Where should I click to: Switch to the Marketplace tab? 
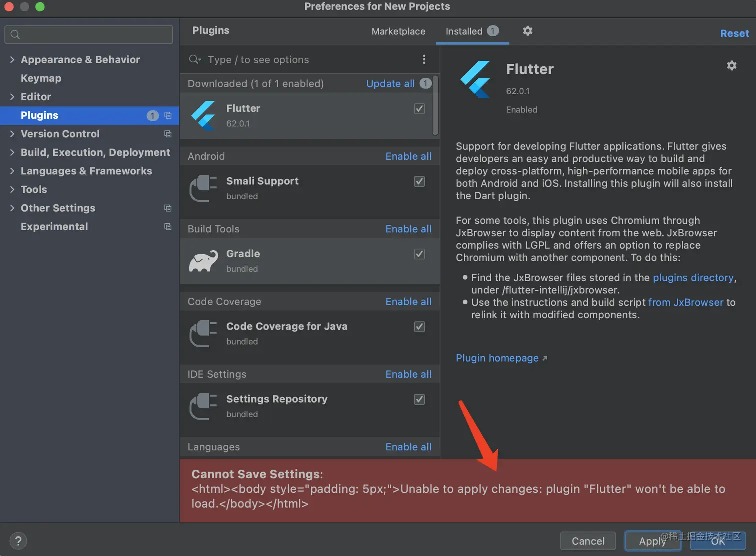[x=398, y=31]
